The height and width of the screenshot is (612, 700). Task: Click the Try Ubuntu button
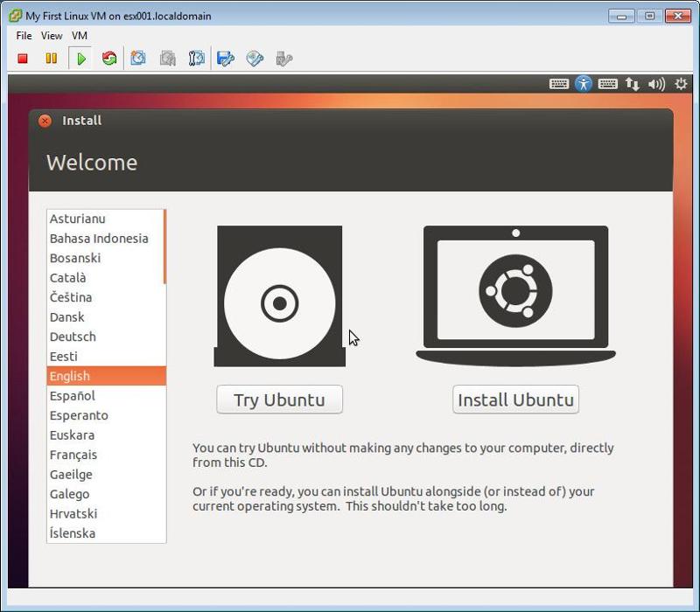pos(279,400)
